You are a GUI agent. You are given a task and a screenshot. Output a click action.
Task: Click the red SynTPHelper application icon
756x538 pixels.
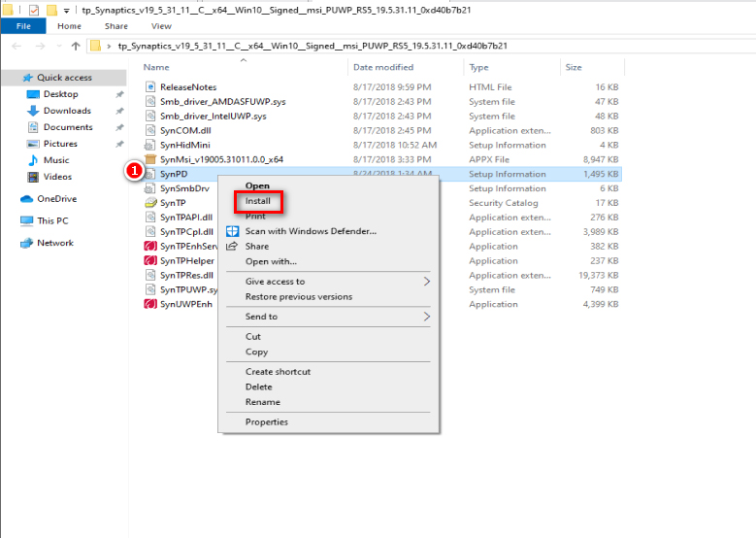(150, 260)
